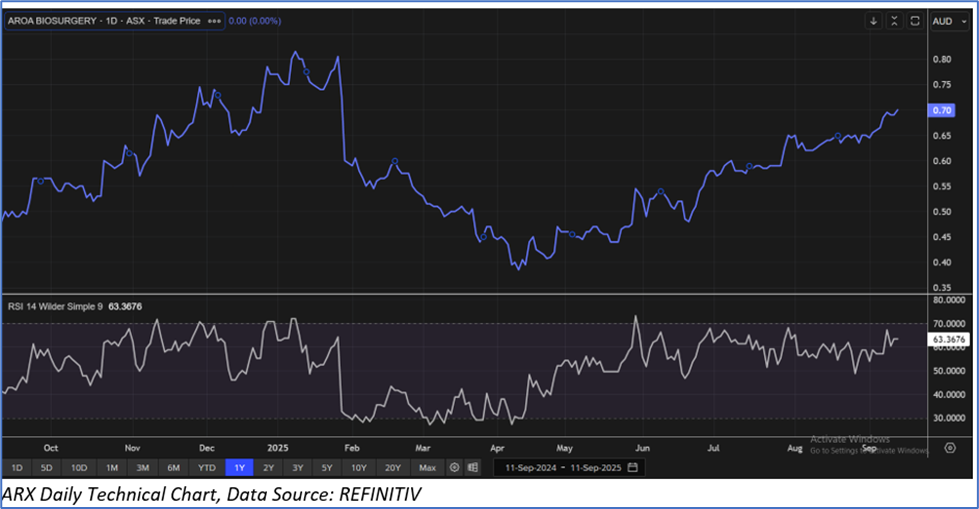Click the 63.3676 tag on the RSI axis
The height and width of the screenshot is (509, 979).
click(x=949, y=340)
